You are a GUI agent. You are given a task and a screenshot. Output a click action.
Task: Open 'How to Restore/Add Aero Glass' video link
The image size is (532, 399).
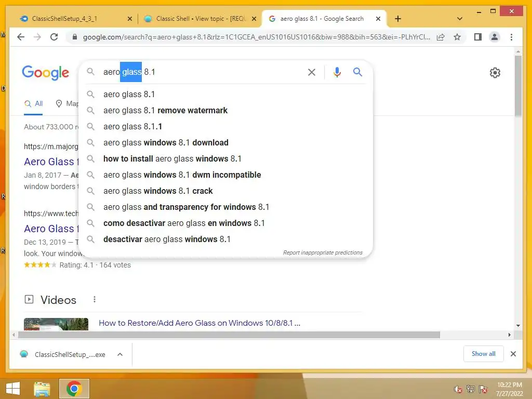[199, 323]
